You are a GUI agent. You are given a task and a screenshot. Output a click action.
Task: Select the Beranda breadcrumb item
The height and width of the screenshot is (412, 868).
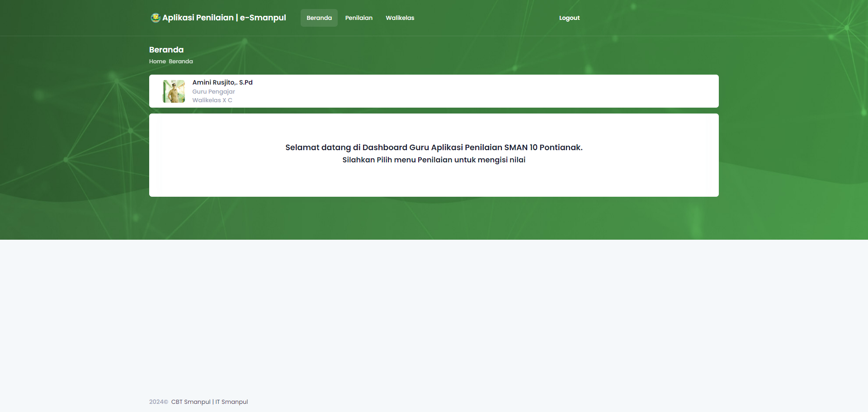(x=181, y=62)
